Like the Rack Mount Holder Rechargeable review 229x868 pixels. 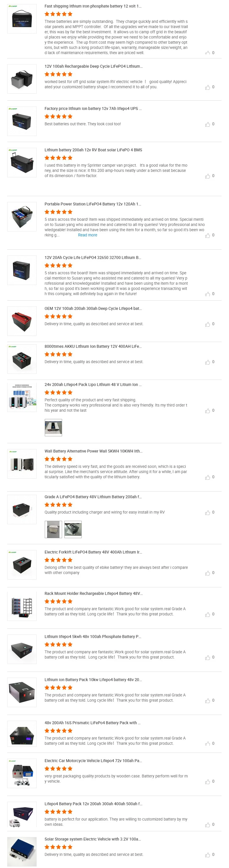click(207, 615)
